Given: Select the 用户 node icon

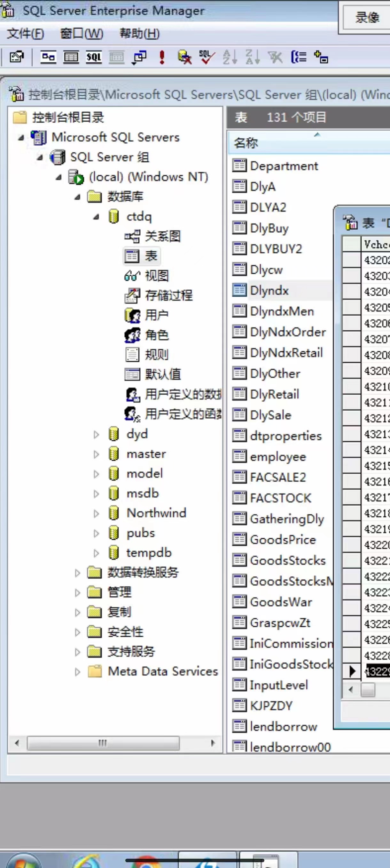Looking at the screenshot, I should click(x=132, y=315).
